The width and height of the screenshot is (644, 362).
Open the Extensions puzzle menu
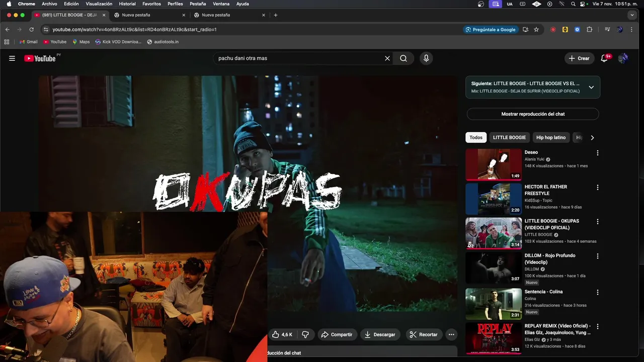click(x=590, y=30)
